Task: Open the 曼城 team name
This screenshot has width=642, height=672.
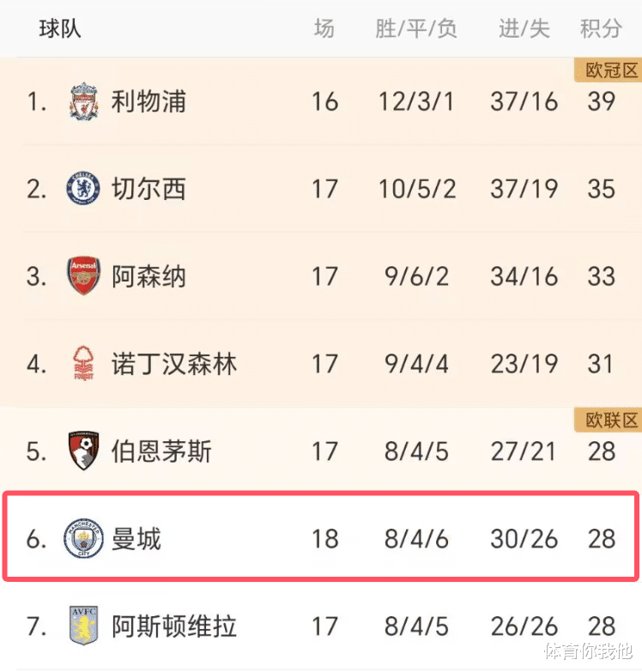Action: pyautogui.click(x=136, y=538)
